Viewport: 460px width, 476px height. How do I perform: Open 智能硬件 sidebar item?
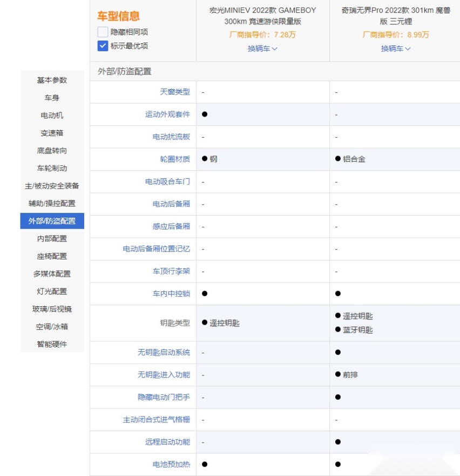52,344
